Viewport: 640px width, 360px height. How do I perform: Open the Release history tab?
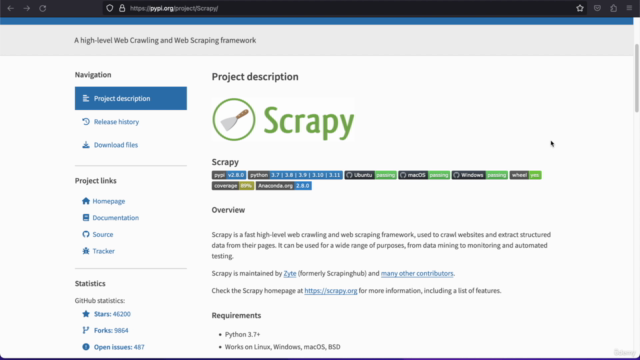click(x=116, y=122)
